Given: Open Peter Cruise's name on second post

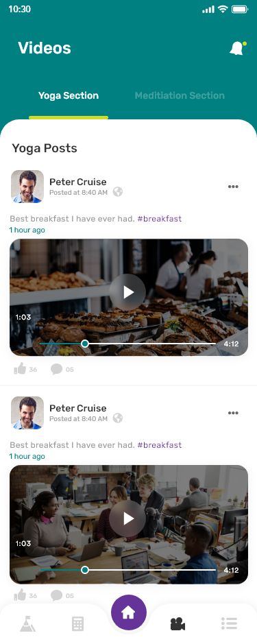Looking at the screenshot, I should click(x=78, y=408).
